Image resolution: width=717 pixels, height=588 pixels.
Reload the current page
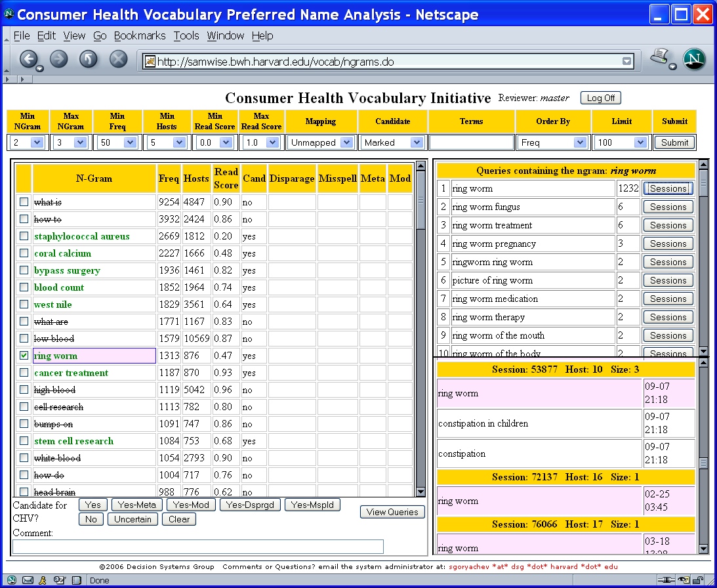(x=89, y=60)
